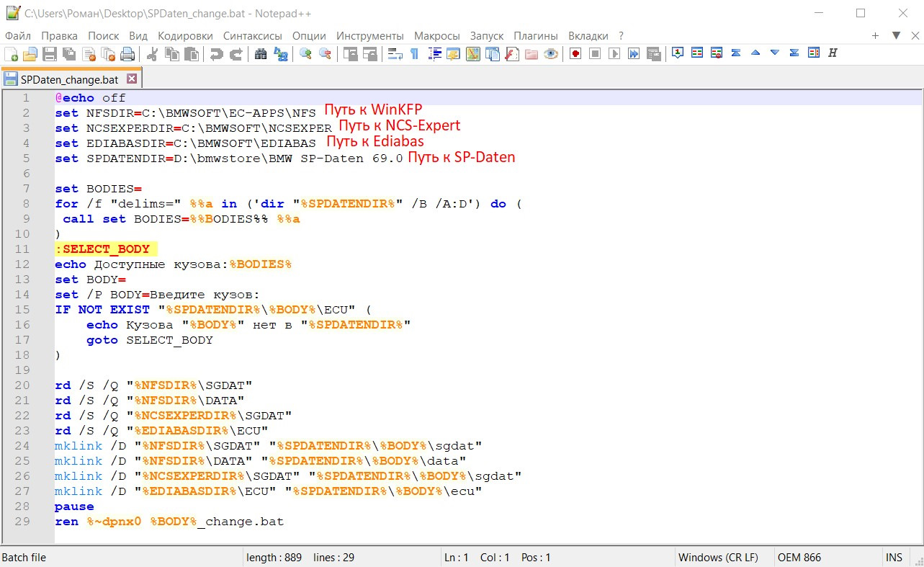This screenshot has height=567, width=924.
Task: Click the Zoom In magnifier icon
Action: [x=305, y=54]
